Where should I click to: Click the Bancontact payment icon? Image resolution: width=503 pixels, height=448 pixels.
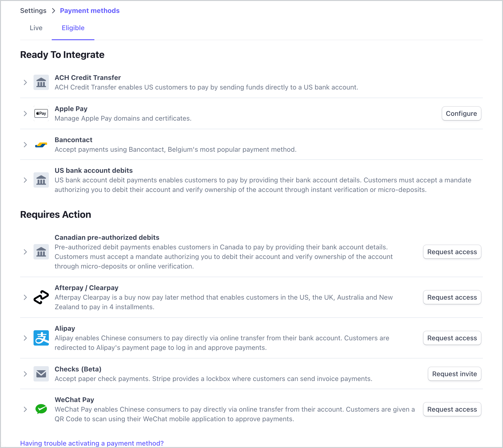(41, 145)
